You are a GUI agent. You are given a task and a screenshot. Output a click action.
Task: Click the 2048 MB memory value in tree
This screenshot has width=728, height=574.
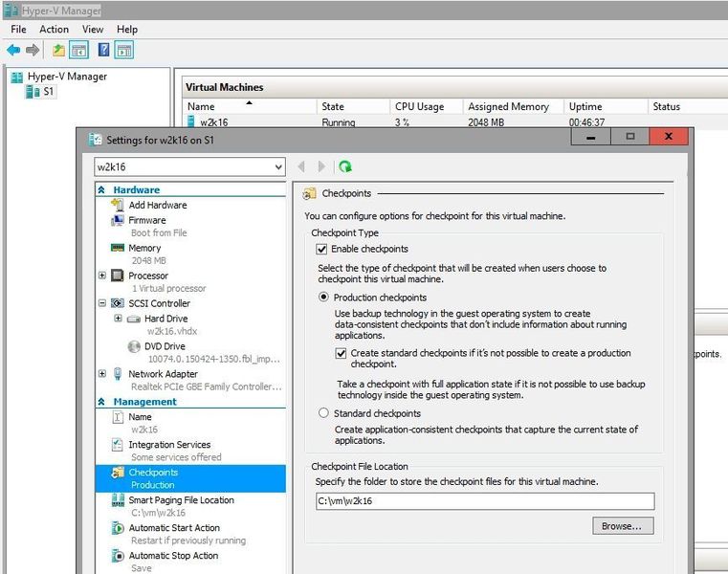pyautogui.click(x=148, y=260)
